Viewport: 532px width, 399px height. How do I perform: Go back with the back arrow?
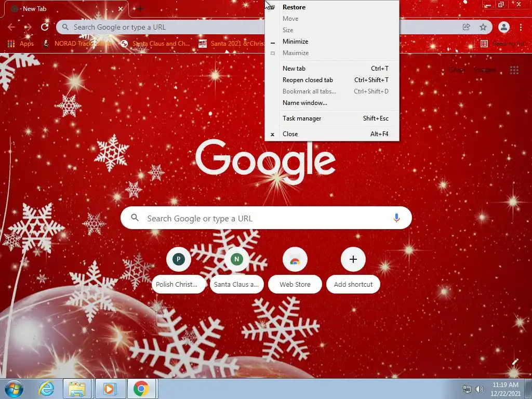tap(11, 27)
